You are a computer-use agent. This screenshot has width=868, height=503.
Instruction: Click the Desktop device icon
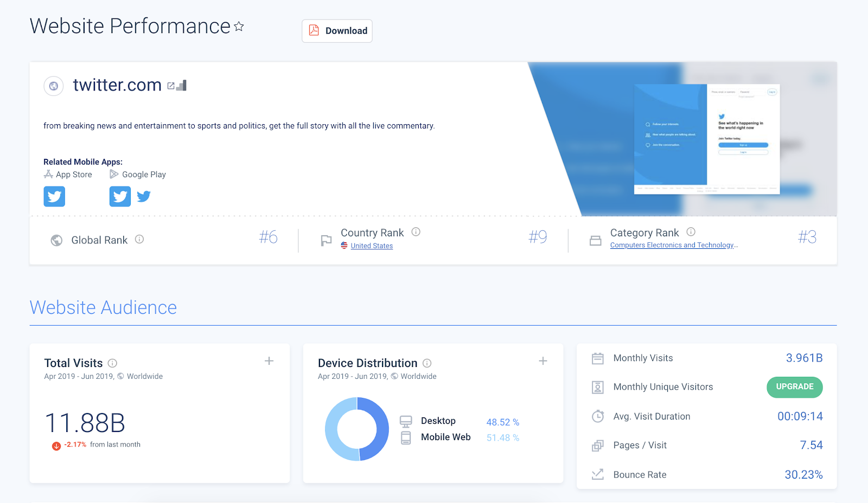pyautogui.click(x=406, y=421)
